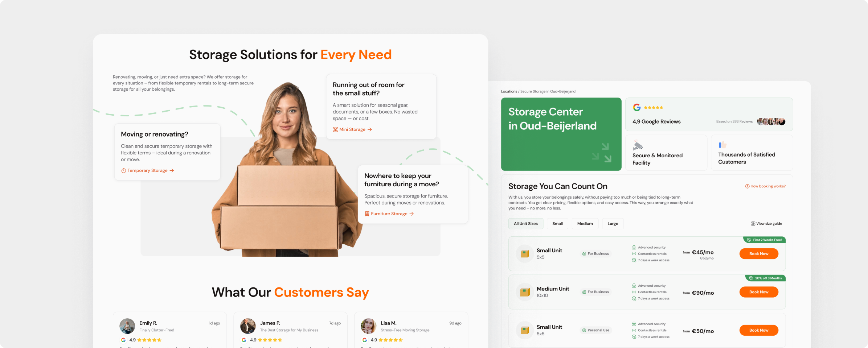Go to Locations breadcrumb link

(509, 91)
